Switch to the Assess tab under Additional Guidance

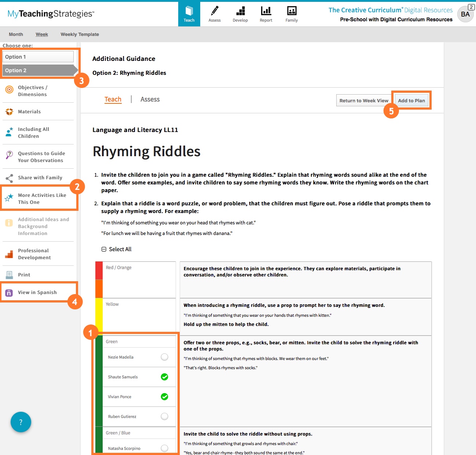click(x=150, y=99)
